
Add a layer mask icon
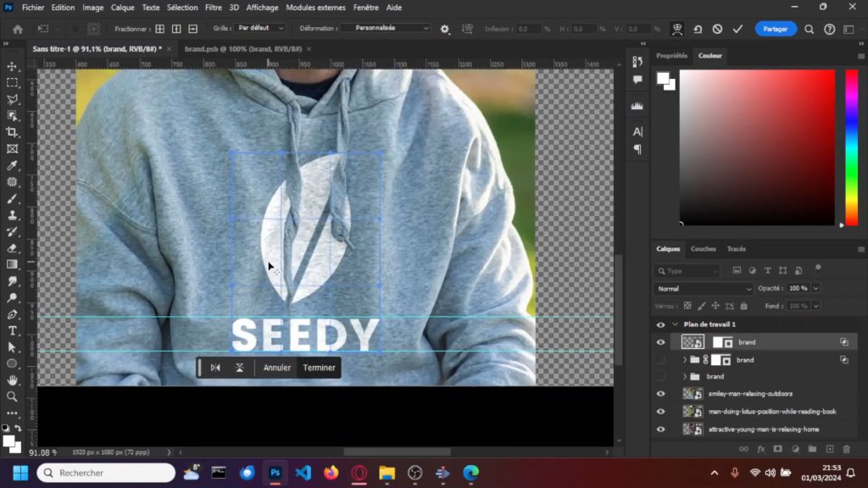[778, 449]
